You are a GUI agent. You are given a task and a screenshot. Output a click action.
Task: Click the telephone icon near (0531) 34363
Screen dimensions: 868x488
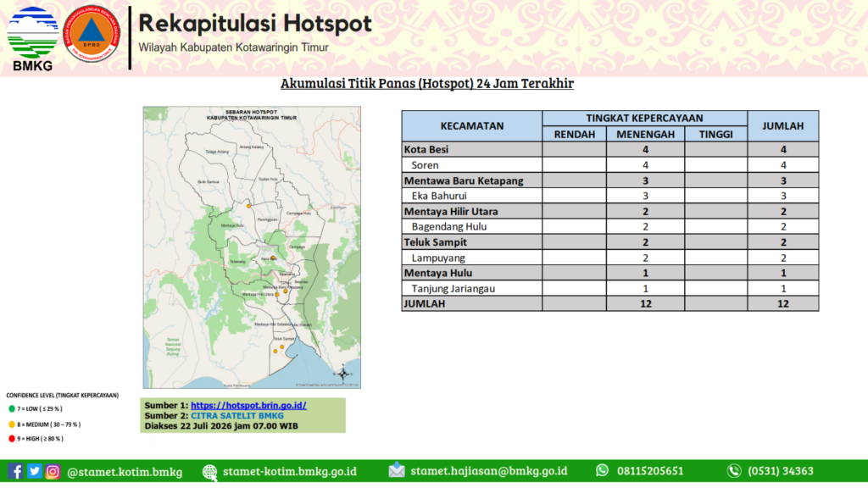pyautogui.click(x=734, y=471)
